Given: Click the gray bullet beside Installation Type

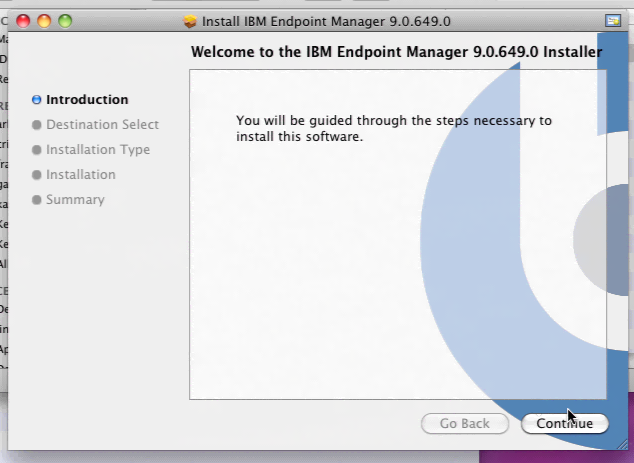Looking at the screenshot, I should (x=36, y=150).
